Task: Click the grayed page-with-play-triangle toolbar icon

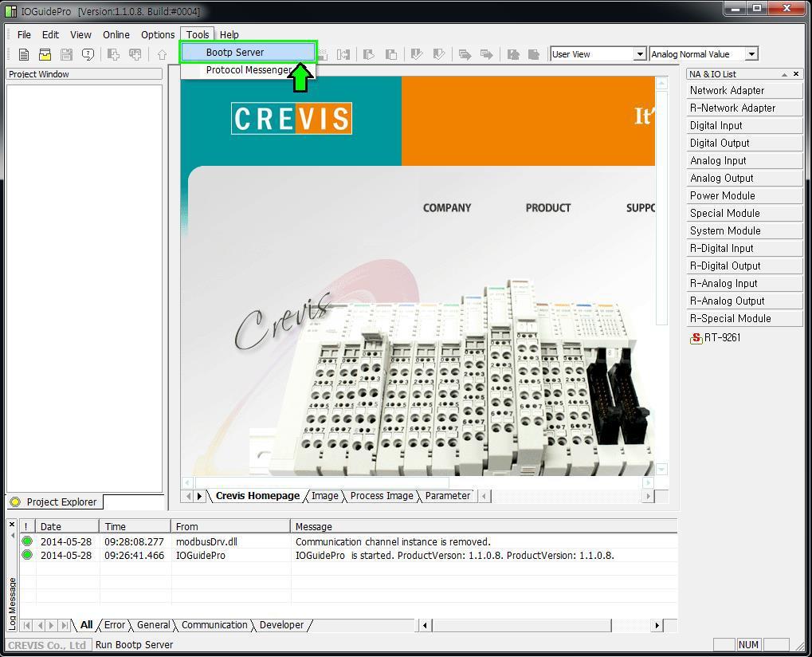Action: 369,54
